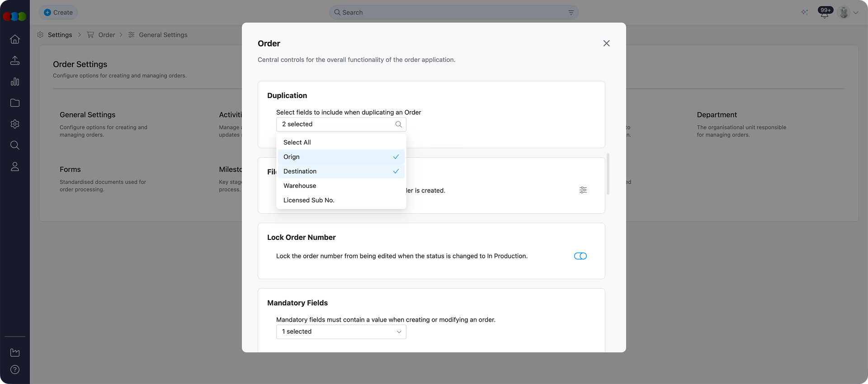Uncheck the Orign option
The height and width of the screenshot is (384, 868).
341,157
